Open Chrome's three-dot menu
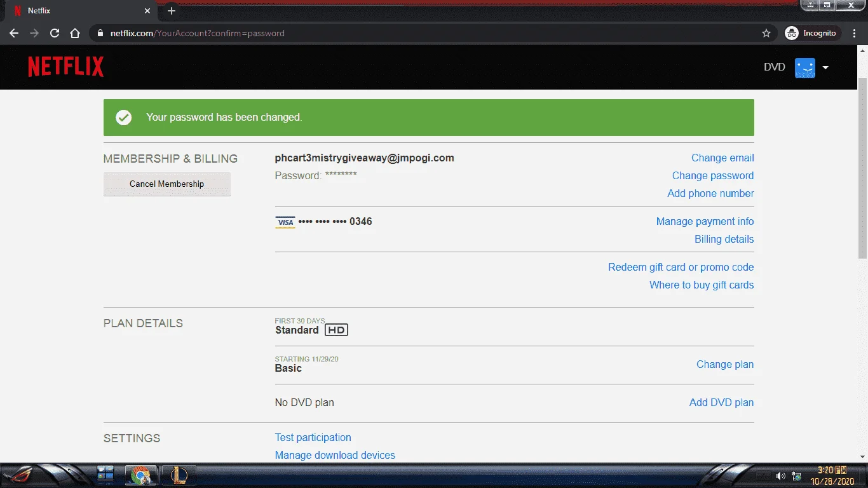 (x=853, y=33)
